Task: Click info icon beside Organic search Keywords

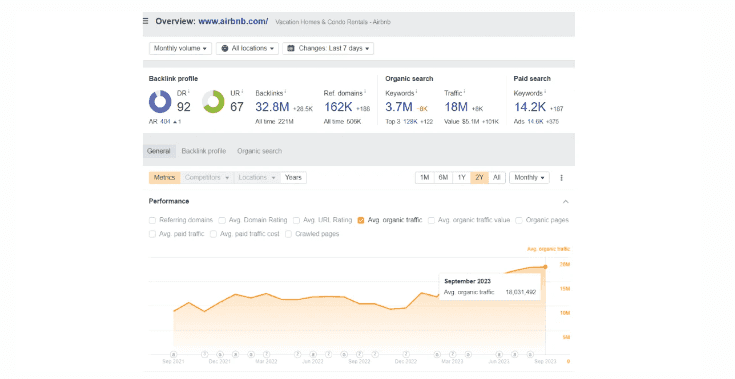Action: click(416, 91)
